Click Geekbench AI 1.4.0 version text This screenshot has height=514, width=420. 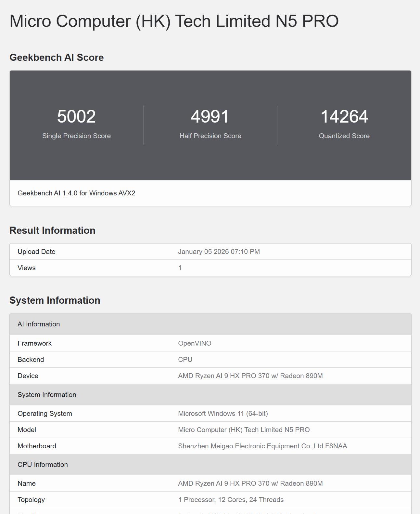pos(76,193)
